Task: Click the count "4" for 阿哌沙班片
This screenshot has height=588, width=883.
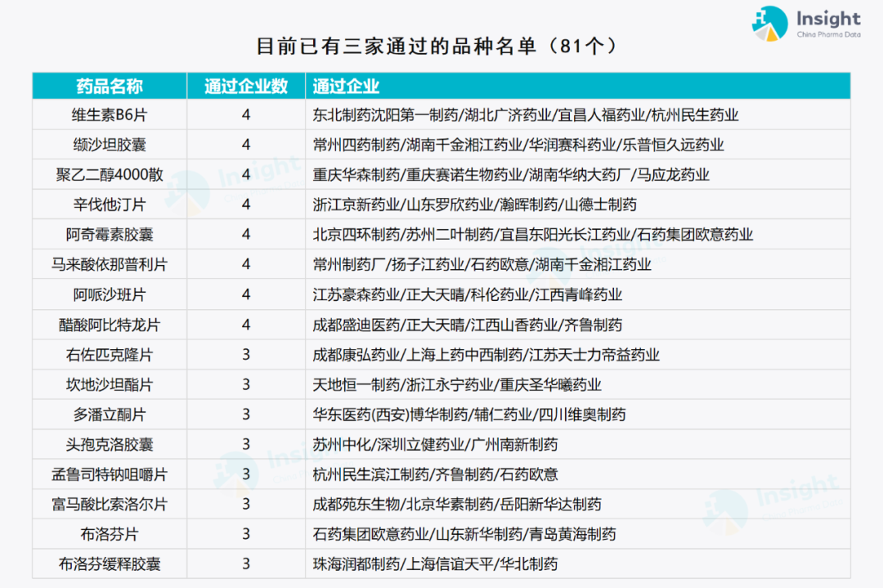Action: [x=246, y=294]
